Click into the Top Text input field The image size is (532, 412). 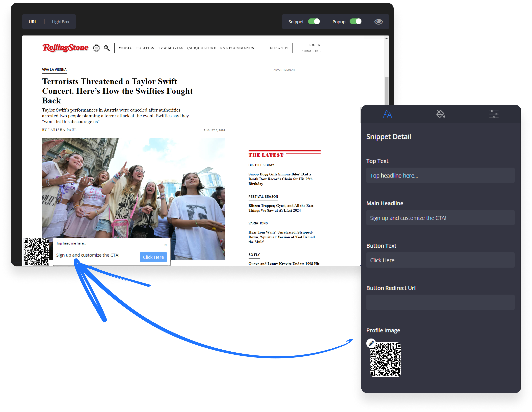tap(440, 175)
